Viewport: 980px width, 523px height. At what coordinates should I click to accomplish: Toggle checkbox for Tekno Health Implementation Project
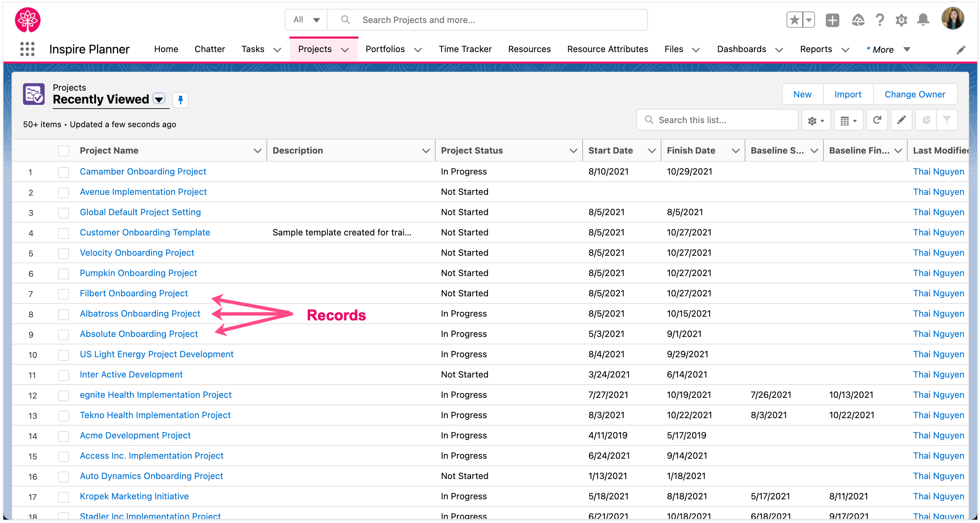click(x=64, y=415)
